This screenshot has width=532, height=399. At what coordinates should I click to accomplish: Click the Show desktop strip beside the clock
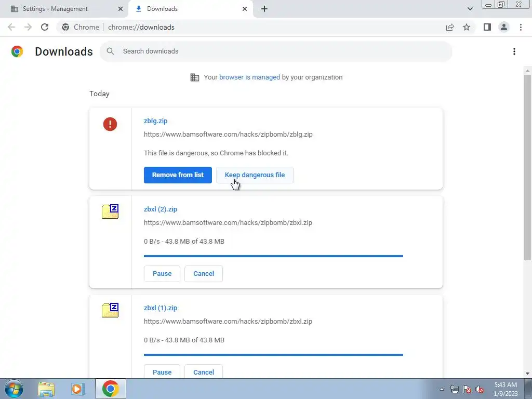pos(528,389)
